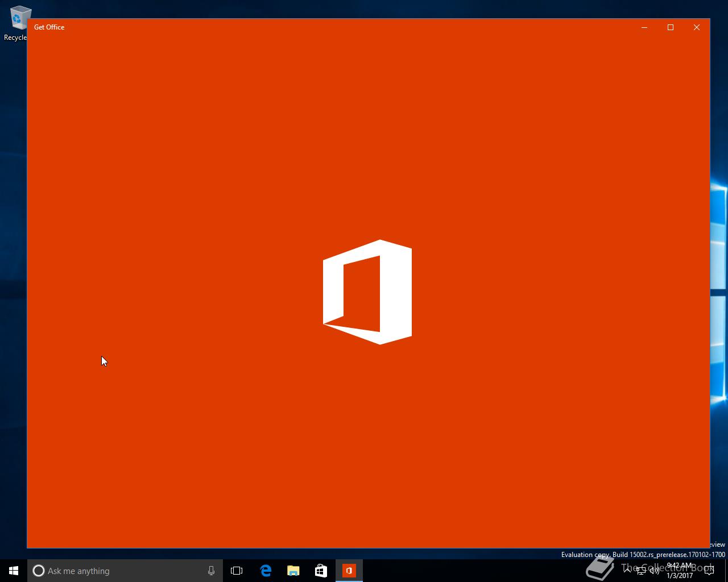Activate the Cortana microphone icon
The width and height of the screenshot is (728, 582).
(x=211, y=571)
